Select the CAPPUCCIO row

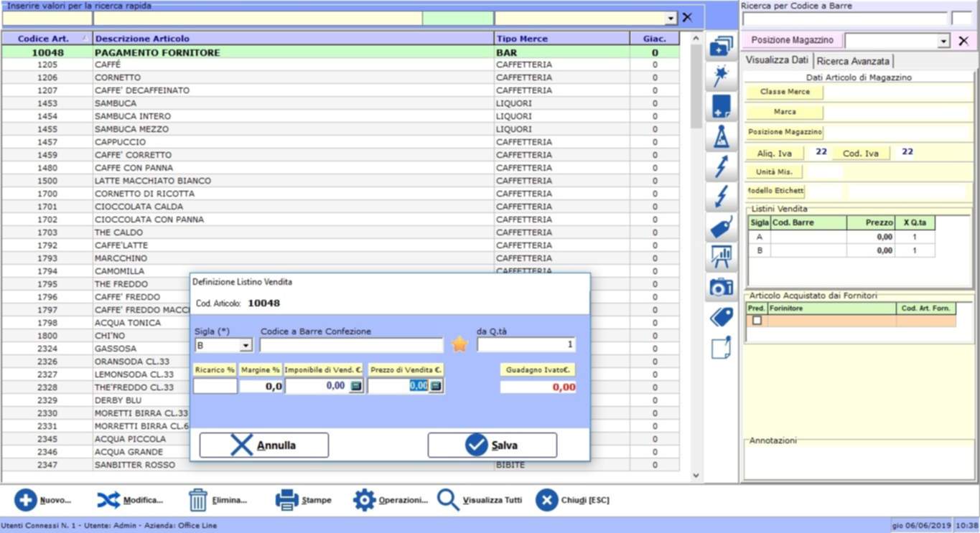[x=340, y=142]
